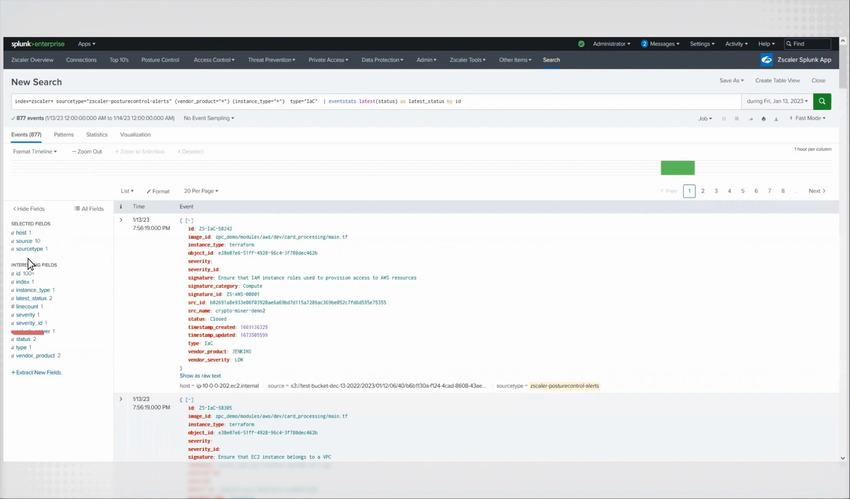Screen dimensions: 850x499
Task: Expand the first event row chevron
Action: coord(121,220)
